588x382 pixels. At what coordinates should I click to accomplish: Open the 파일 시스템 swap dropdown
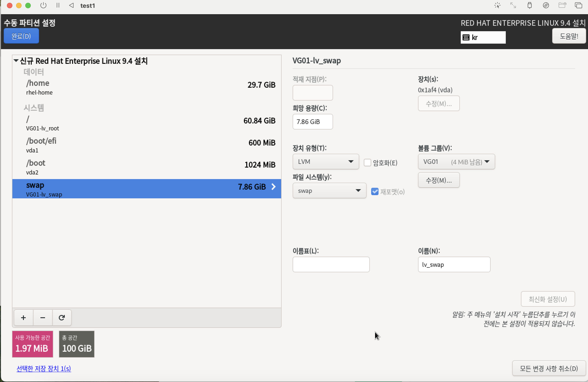[329, 191]
